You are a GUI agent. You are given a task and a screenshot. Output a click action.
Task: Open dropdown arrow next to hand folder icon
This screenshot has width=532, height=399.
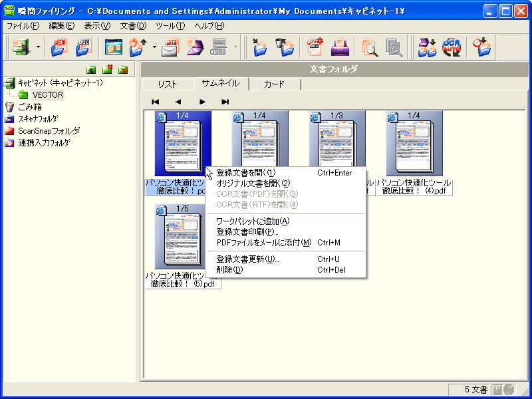[x=154, y=48]
